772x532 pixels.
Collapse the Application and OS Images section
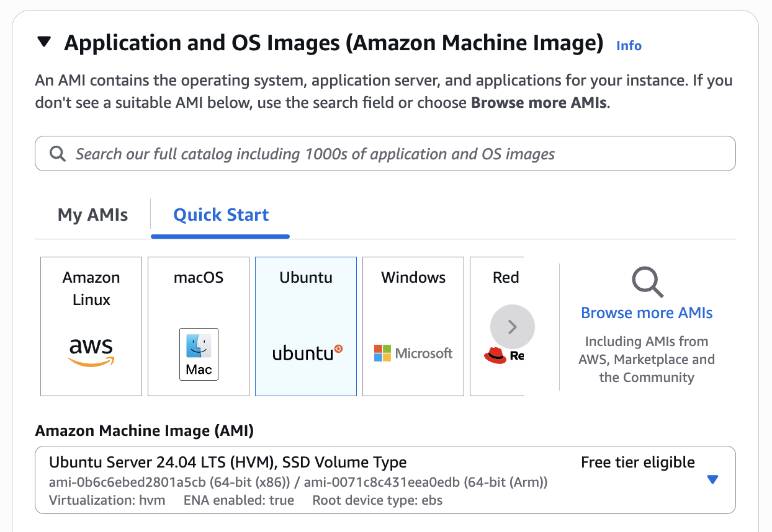click(x=43, y=42)
